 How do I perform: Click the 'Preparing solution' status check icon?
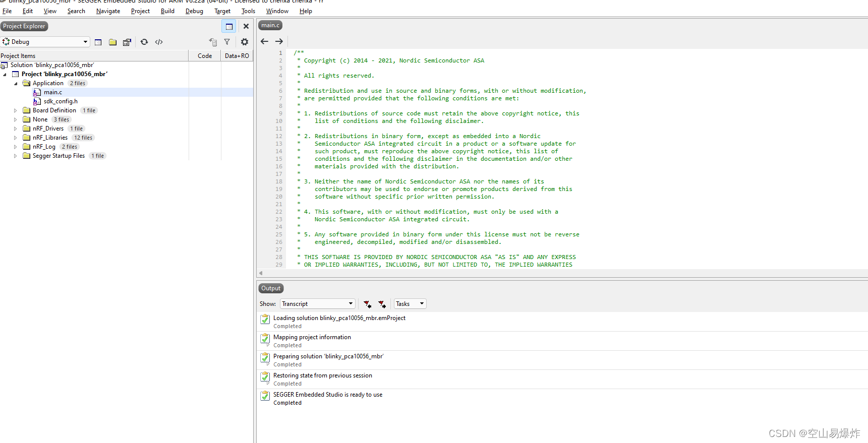click(x=265, y=358)
